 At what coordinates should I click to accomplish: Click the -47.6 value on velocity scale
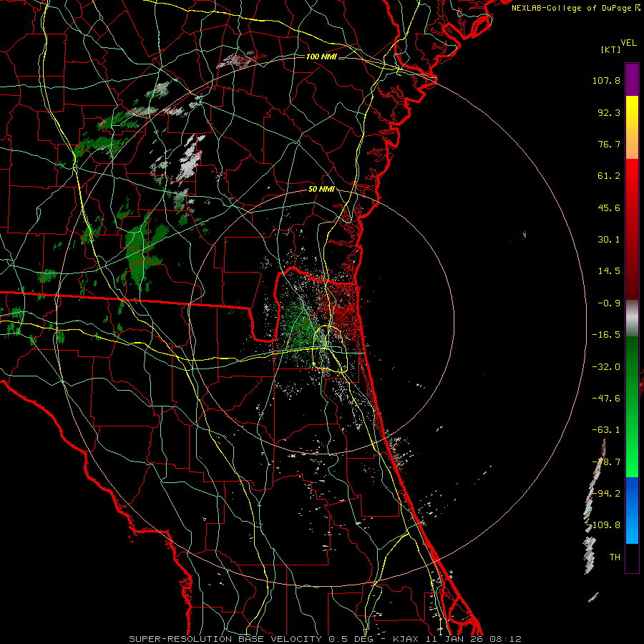point(606,399)
